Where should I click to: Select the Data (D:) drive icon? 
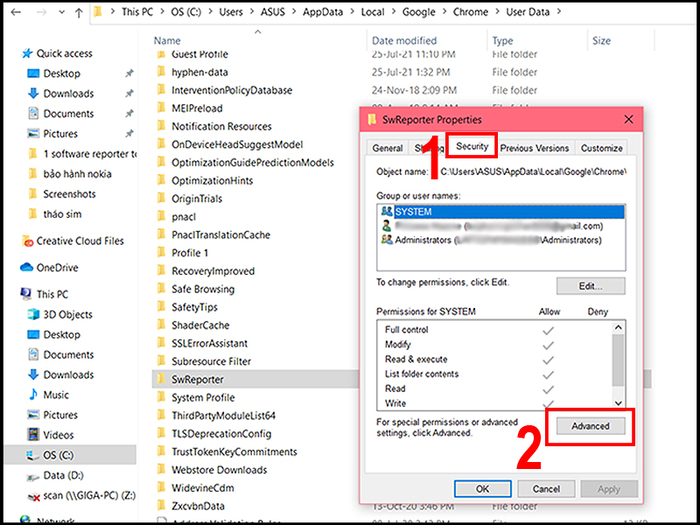(34, 475)
